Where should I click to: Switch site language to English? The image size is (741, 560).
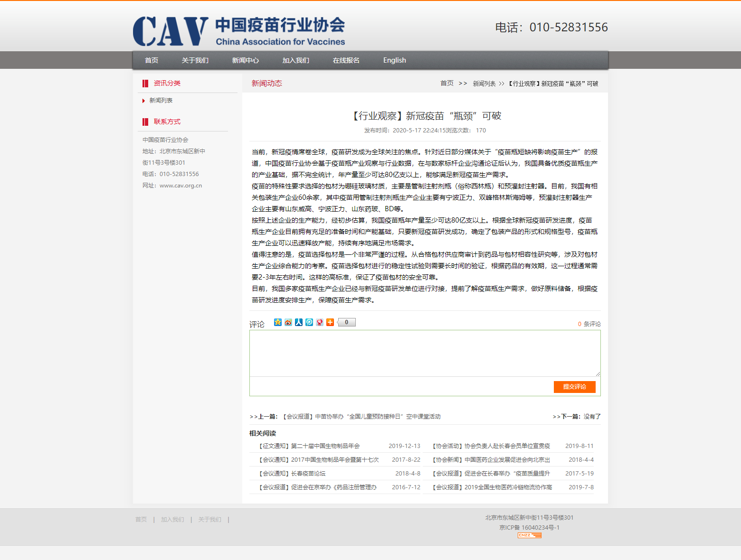tap(394, 60)
